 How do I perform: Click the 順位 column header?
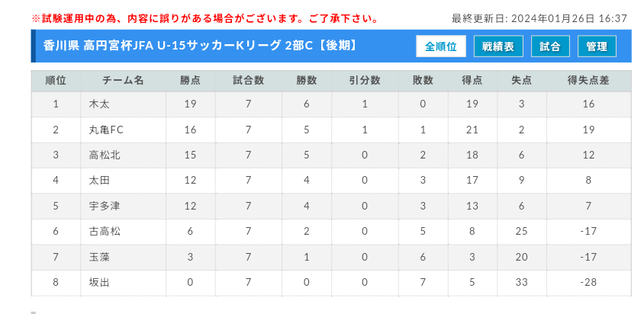click(x=56, y=80)
